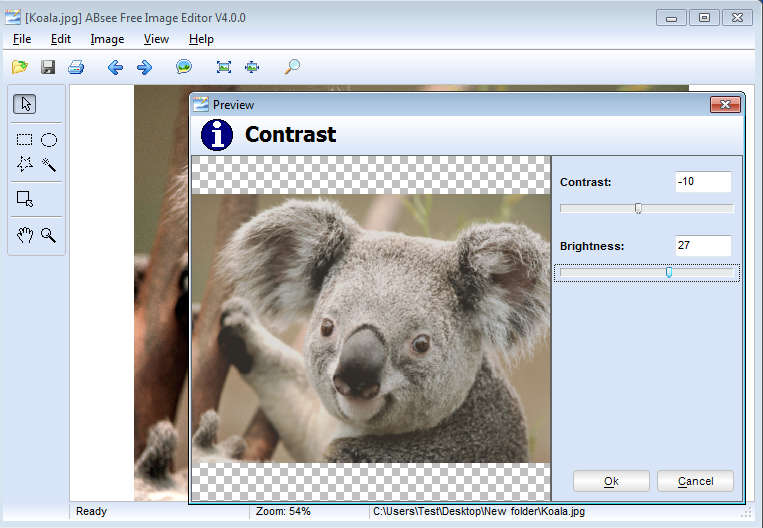This screenshot has height=528, width=763.
Task: Pick the polygon selection tool
Action: coord(25,164)
